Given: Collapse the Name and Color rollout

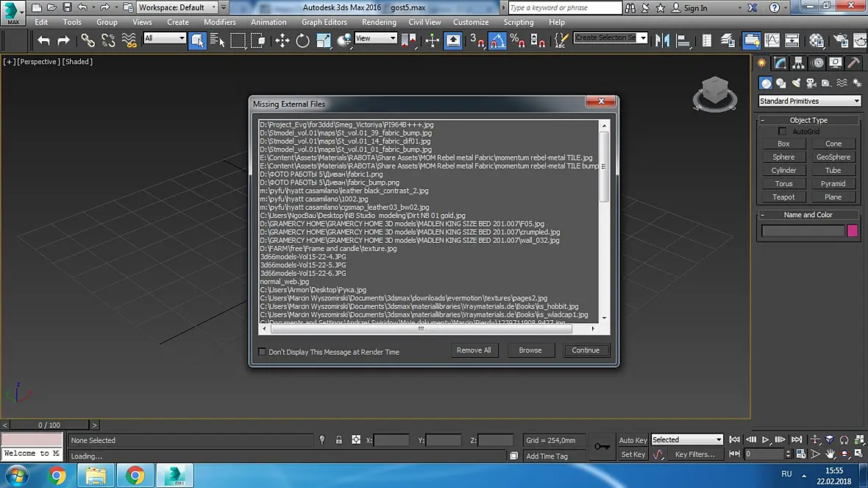Looking at the screenshot, I should pos(808,214).
